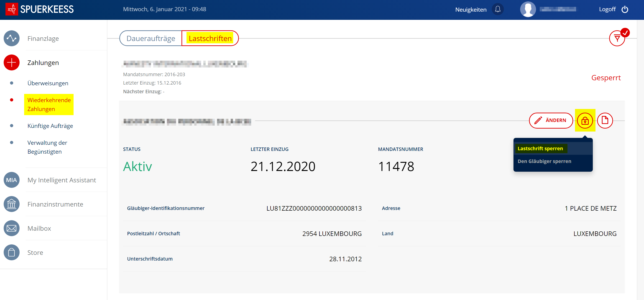Click the Logoff power icon
Image resolution: width=644 pixels, height=300 pixels.
[625, 9]
